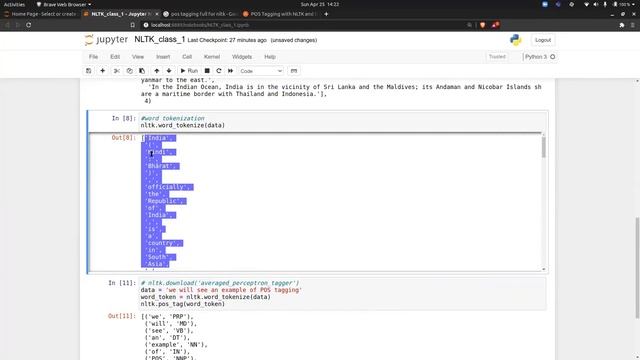Click the 'Republic' token in the output

tap(165, 201)
